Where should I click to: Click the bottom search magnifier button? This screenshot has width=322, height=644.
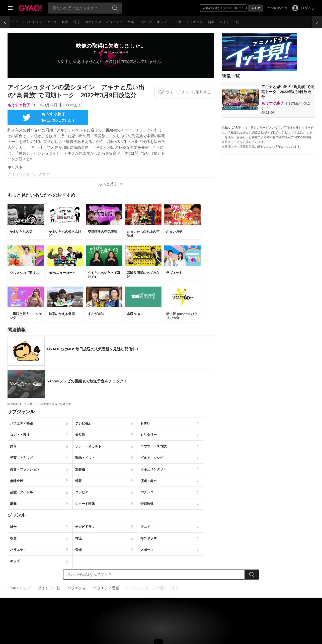coord(252,575)
